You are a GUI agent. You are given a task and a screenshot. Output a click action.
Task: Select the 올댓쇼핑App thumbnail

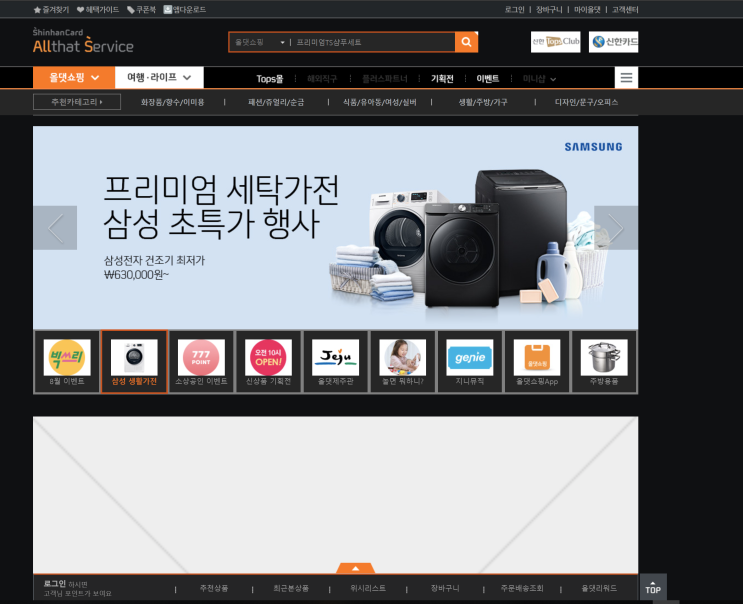(x=537, y=362)
